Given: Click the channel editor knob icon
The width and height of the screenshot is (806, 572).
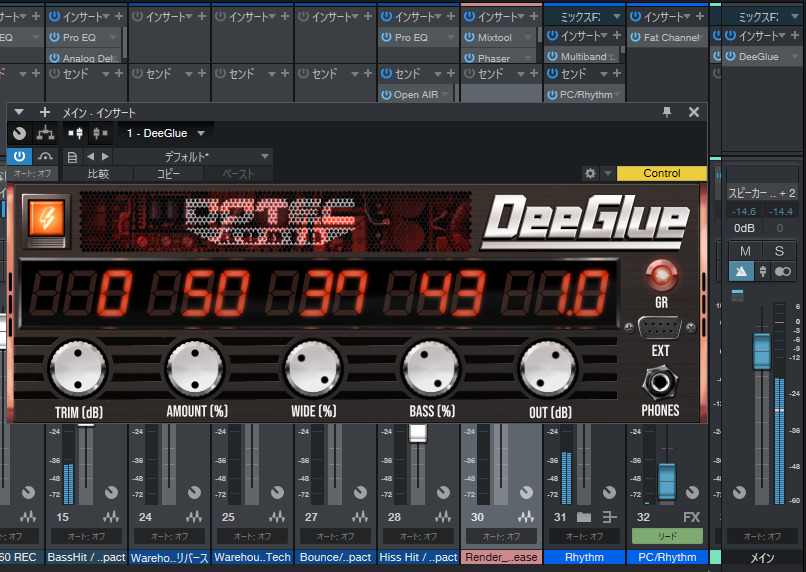Looking at the screenshot, I should tap(20, 134).
